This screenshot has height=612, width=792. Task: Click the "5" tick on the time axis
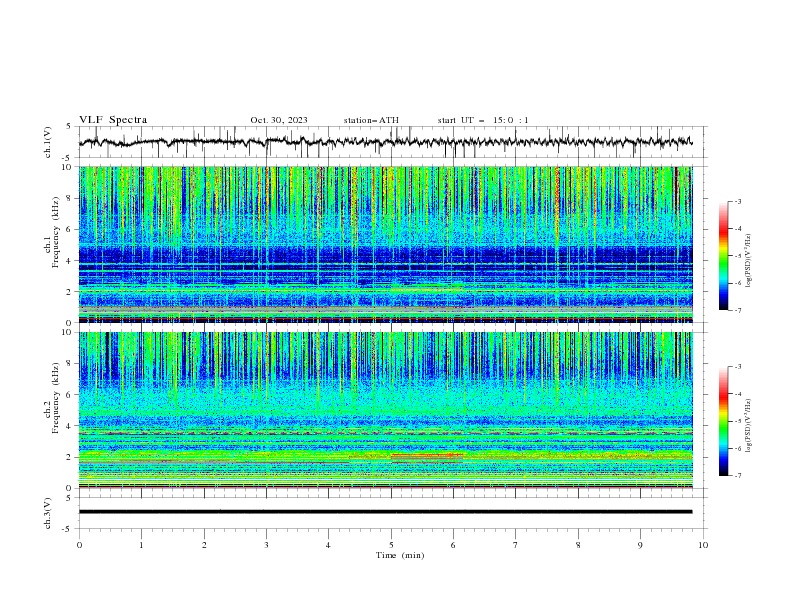391,545
